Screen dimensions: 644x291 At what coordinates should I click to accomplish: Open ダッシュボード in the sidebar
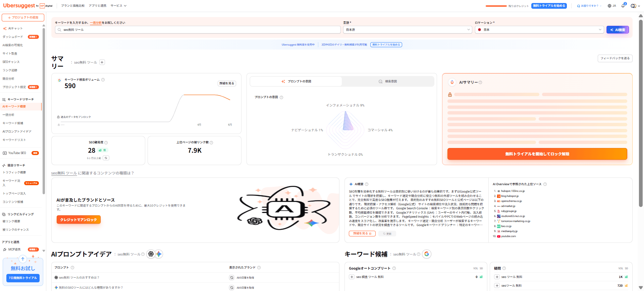(13, 37)
